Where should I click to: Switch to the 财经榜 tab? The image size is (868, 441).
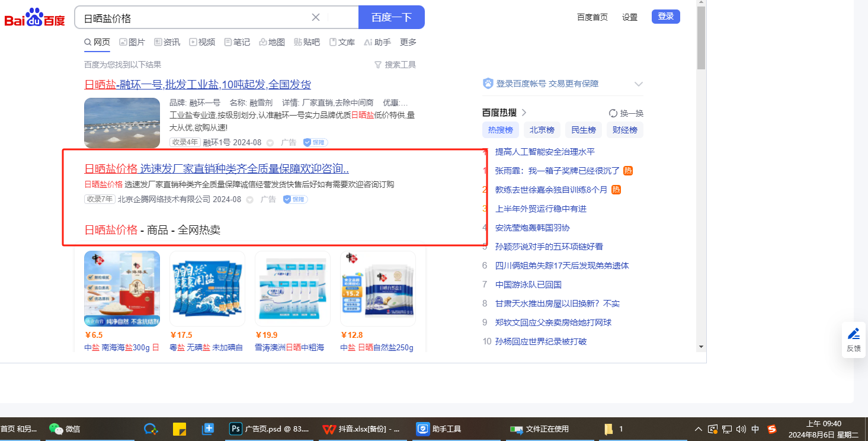[x=625, y=130]
